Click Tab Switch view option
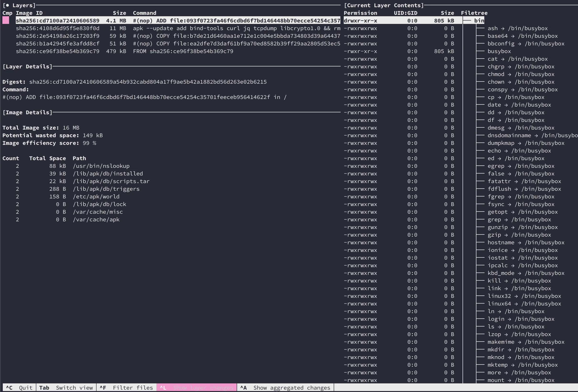 pos(66,387)
